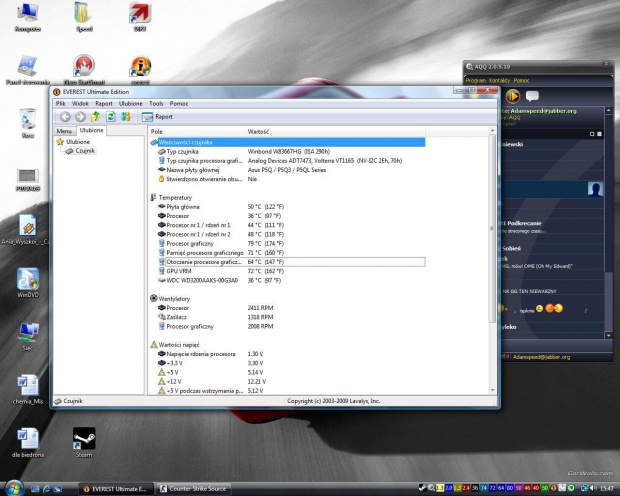The width and height of the screenshot is (620, 496).
Task: Select the Podkrecanie contact in AQQ
Action: 554,226
